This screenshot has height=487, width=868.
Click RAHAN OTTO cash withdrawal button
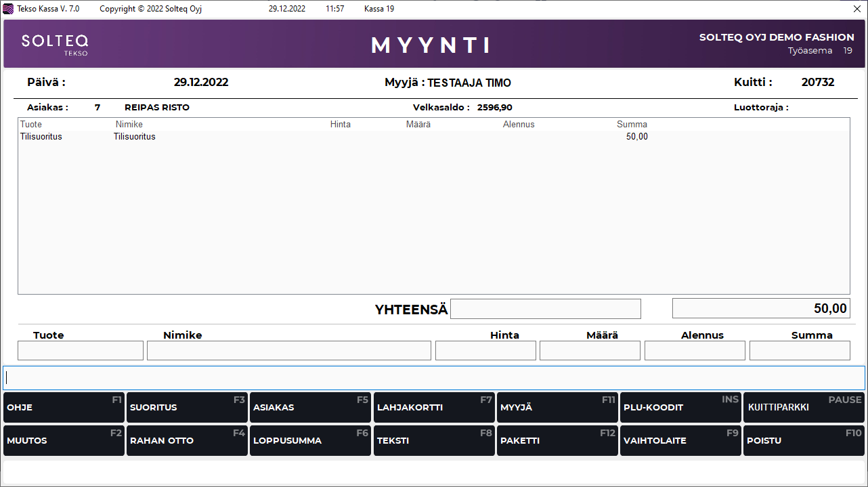click(187, 441)
